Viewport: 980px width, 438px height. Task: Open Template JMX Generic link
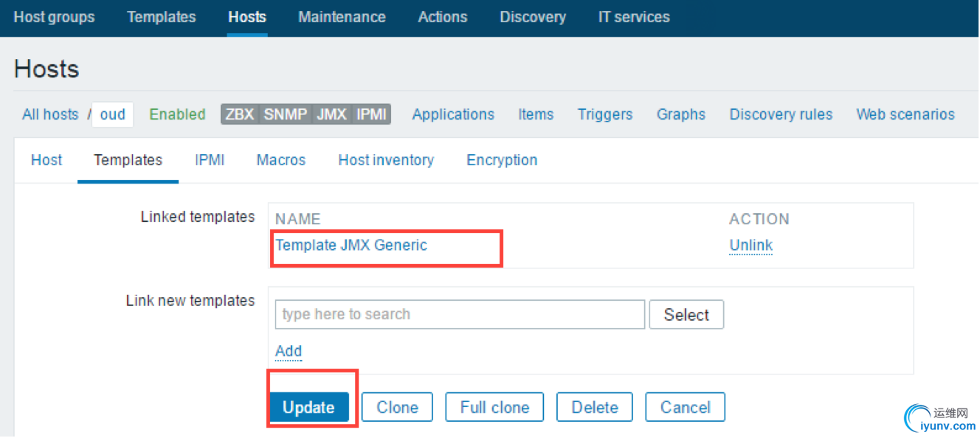coord(351,246)
